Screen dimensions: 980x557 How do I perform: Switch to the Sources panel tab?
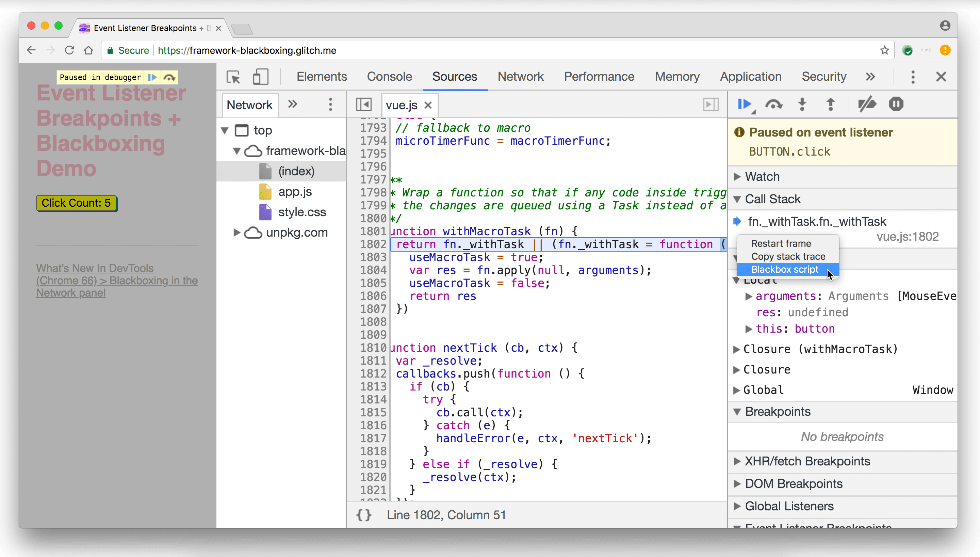tap(455, 76)
